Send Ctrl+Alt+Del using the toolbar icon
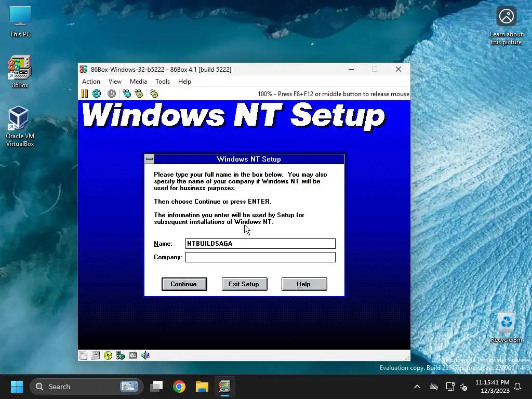Viewport: 532px width, 399px height. pyautogui.click(x=127, y=94)
